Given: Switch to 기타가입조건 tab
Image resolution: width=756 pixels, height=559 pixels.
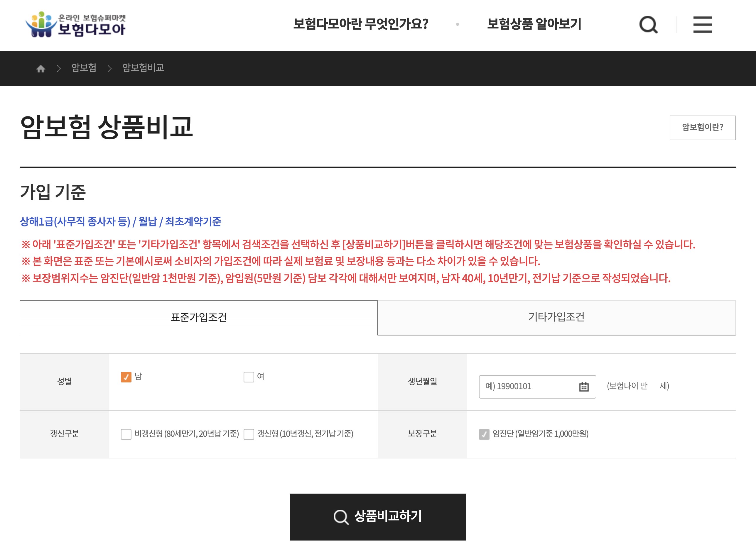Looking at the screenshot, I should [556, 317].
